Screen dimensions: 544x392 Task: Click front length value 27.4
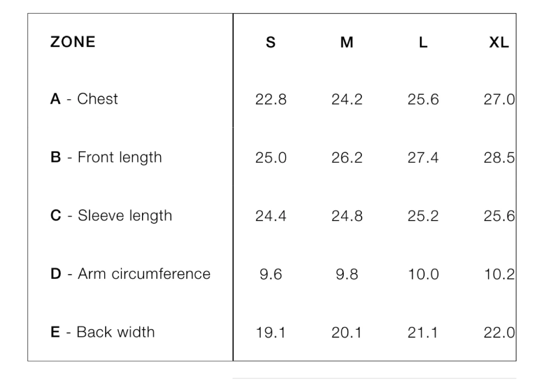(x=423, y=157)
